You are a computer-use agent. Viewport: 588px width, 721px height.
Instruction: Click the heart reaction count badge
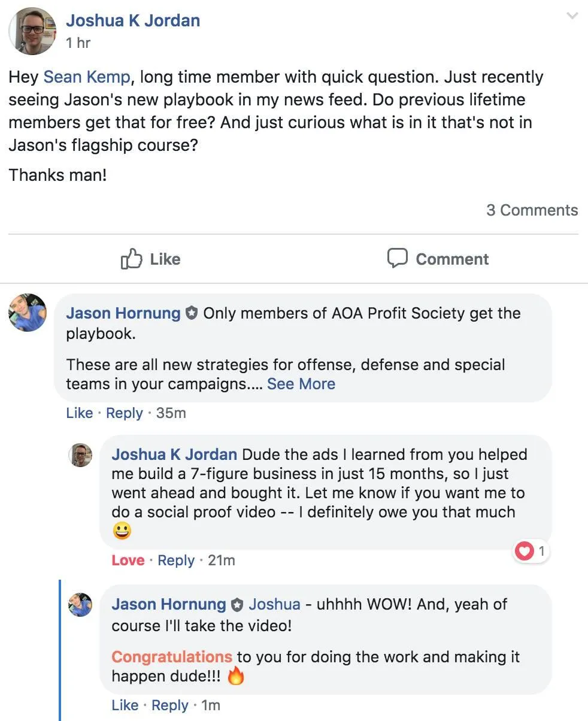(x=531, y=551)
